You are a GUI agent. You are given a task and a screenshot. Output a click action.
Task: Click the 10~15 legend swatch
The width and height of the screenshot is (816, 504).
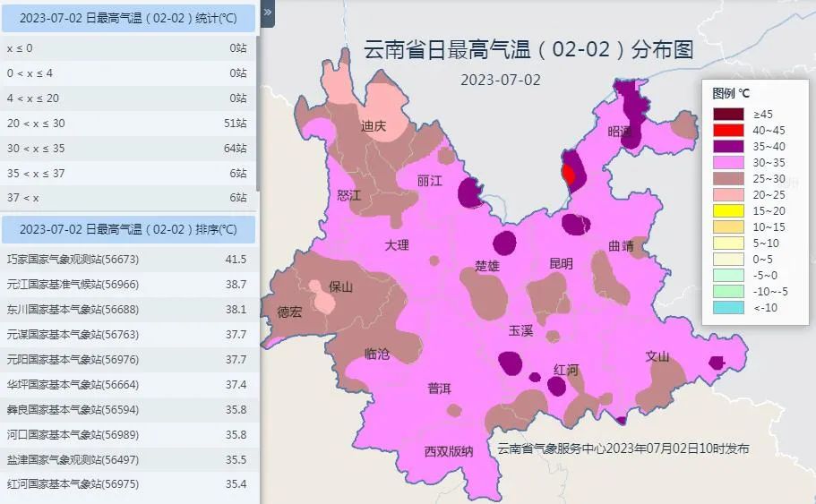pyautogui.click(x=728, y=227)
